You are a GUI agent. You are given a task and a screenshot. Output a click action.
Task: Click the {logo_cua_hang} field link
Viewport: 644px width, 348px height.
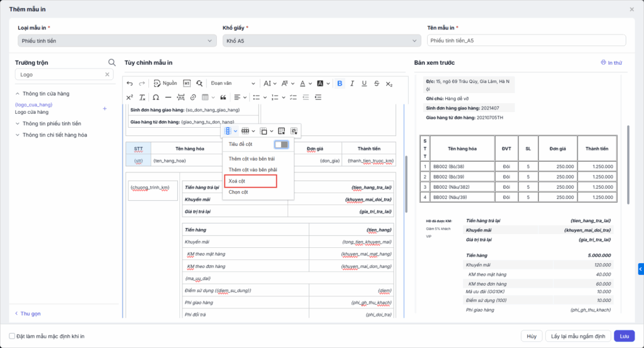coord(34,104)
